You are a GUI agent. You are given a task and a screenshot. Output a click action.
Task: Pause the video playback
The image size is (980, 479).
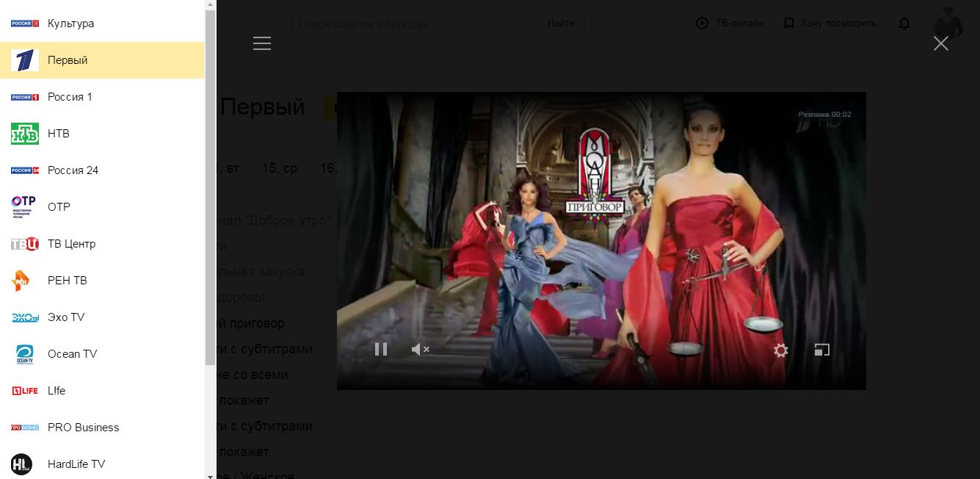(x=381, y=350)
